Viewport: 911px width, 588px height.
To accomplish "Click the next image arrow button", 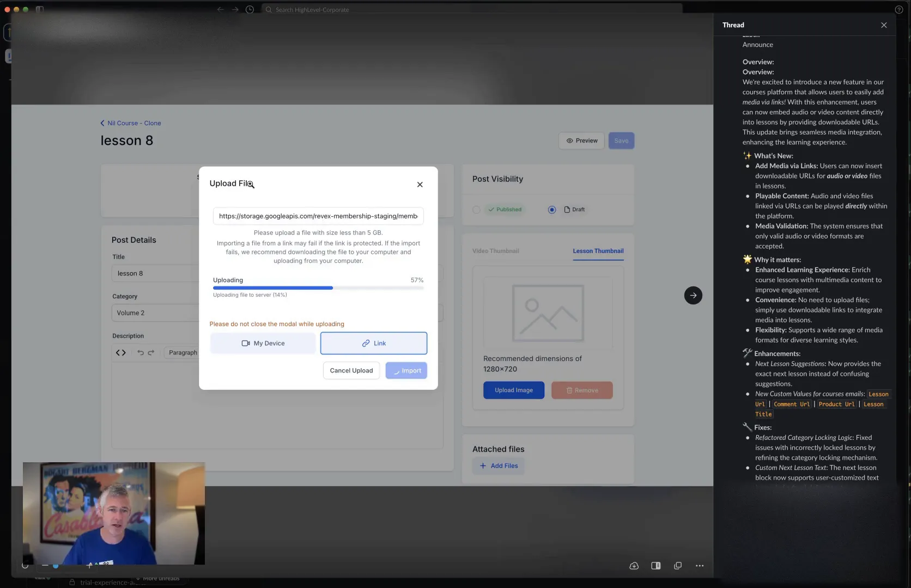I will tap(693, 296).
